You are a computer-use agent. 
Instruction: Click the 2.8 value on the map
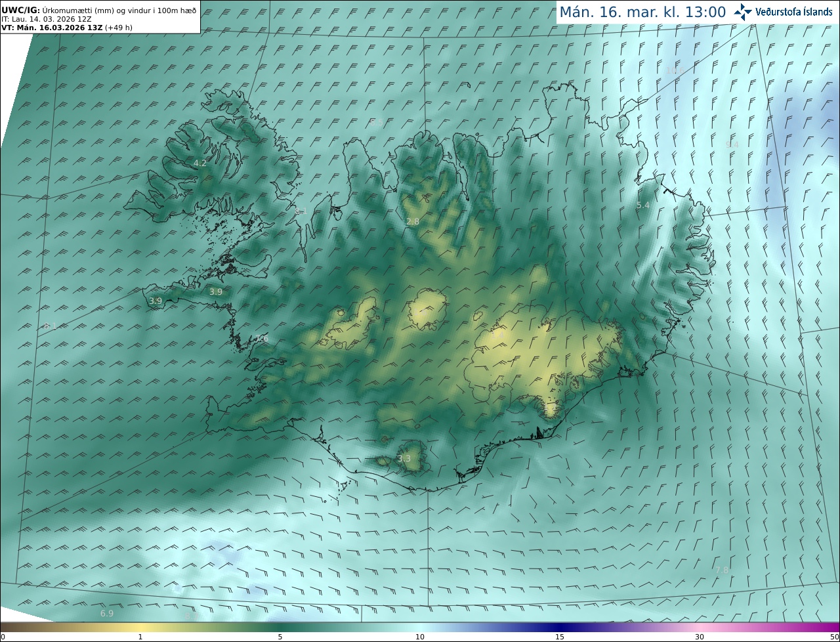(413, 222)
